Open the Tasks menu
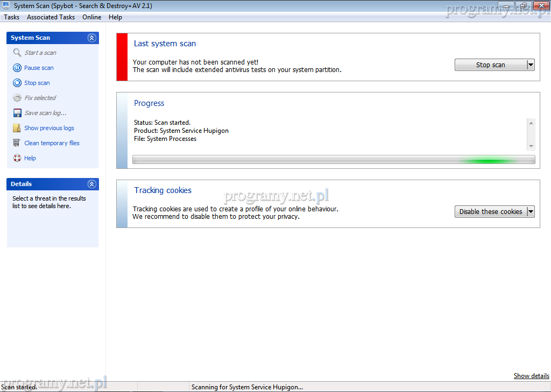Viewport: 551px width, 392px height. tap(11, 17)
